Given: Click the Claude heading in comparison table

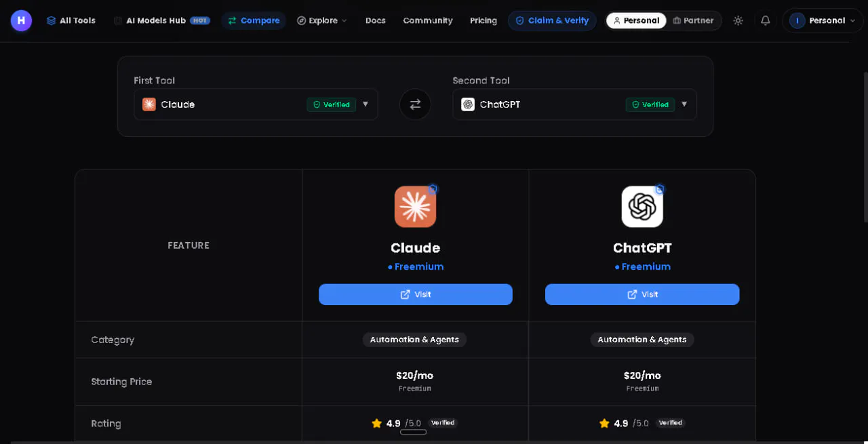Looking at the screenshot, I should click(x=415, y=248).
